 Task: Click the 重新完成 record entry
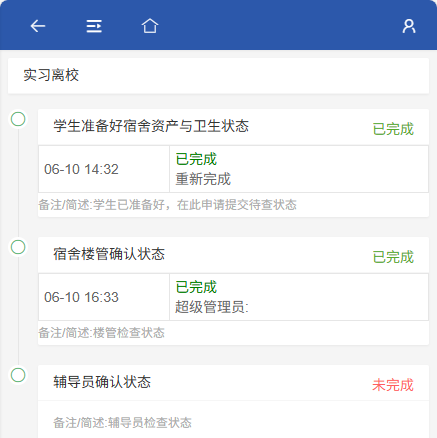pos(203,179)
